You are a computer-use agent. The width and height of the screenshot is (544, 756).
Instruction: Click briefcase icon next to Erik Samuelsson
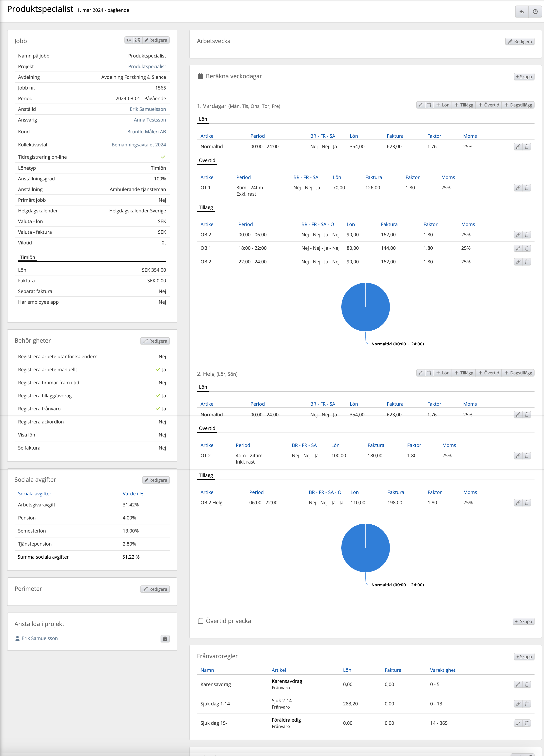pos(165,639)
